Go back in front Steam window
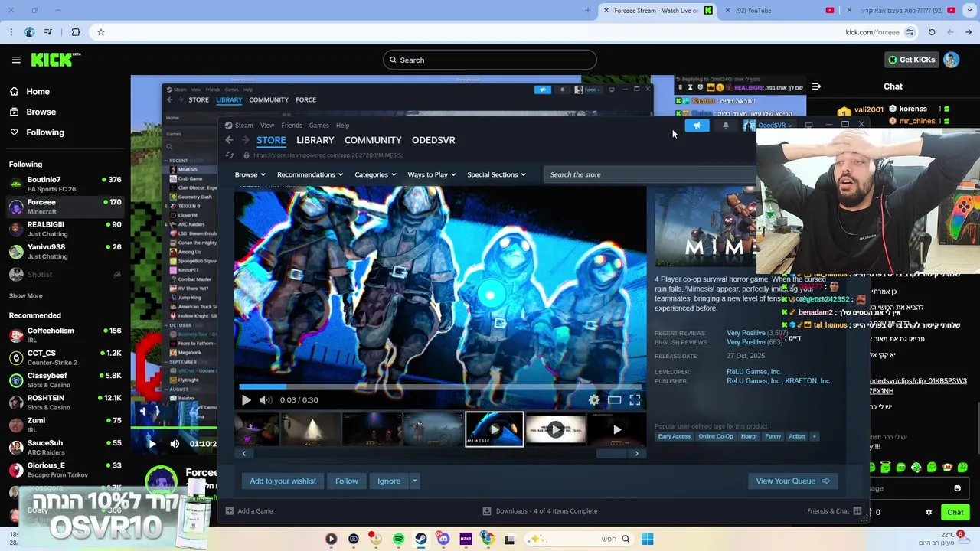The image size is (980, 551). pos(229,140)
